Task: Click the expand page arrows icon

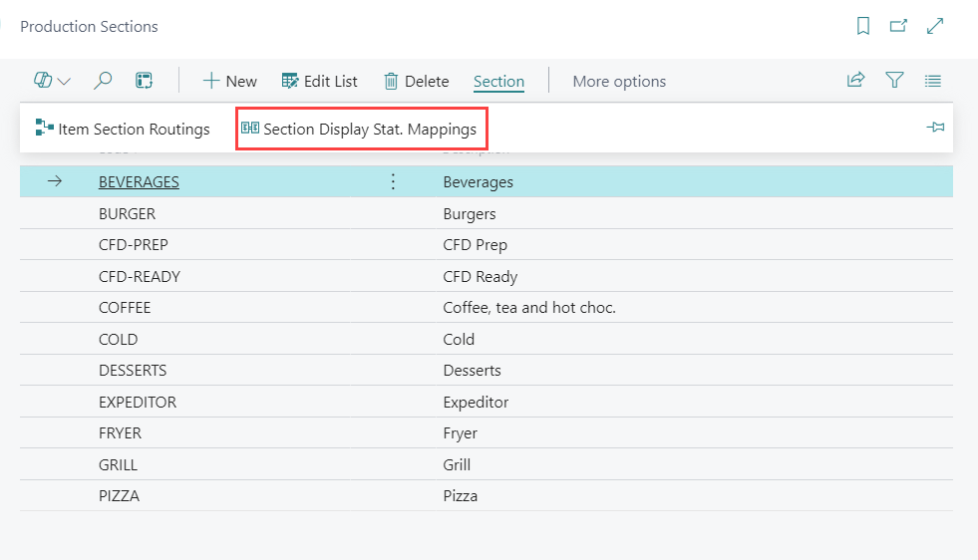Action: [x=935, y=27]
